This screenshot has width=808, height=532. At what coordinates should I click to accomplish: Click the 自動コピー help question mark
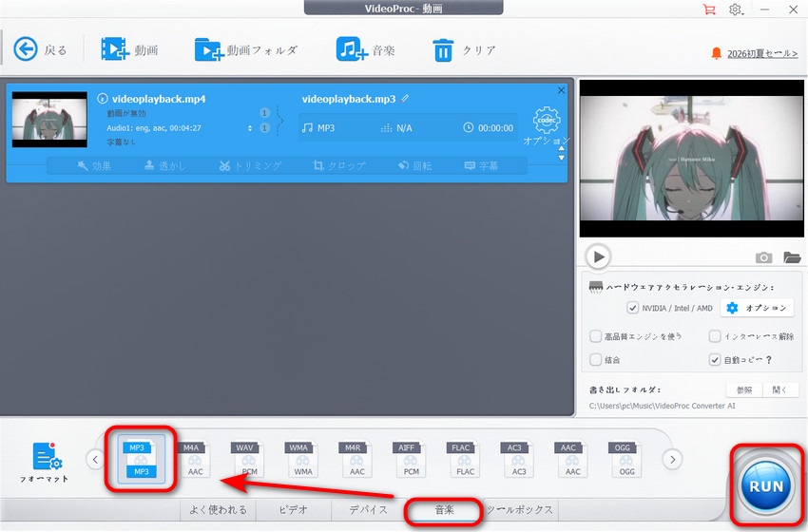click(769, 360)
